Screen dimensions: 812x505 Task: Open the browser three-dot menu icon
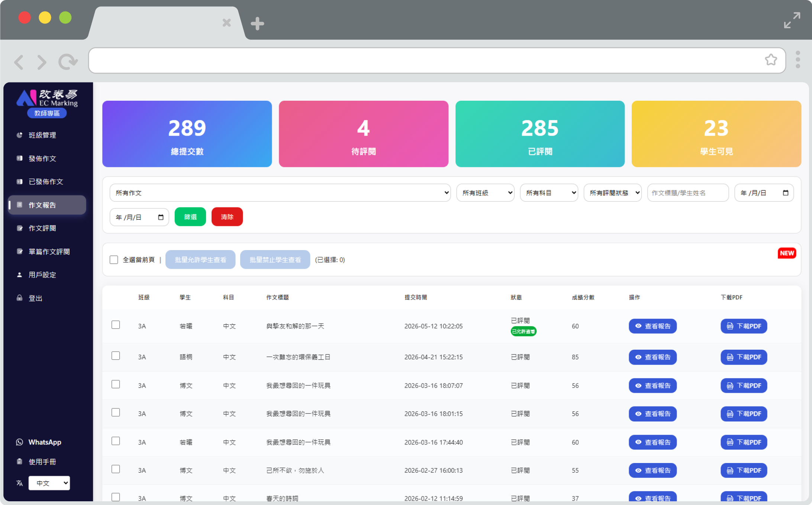click(x=797, y=59)
